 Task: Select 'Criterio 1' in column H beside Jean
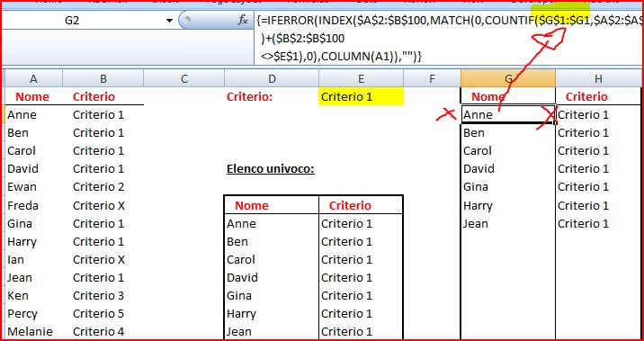click(x=583, y=223)
